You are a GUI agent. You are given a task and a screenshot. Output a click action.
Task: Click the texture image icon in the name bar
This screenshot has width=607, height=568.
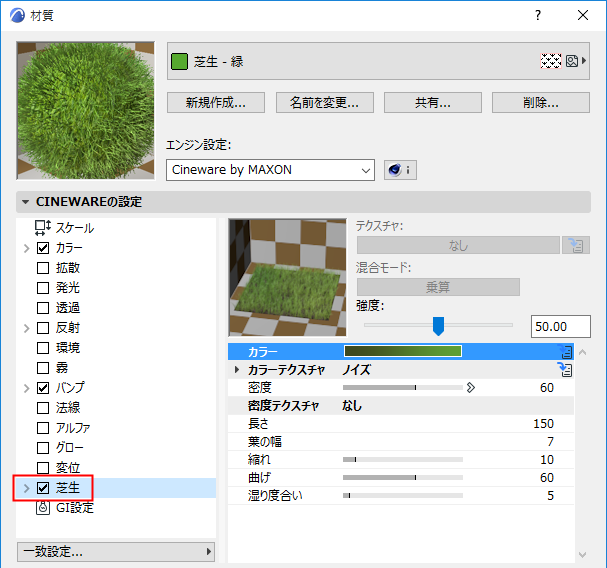(572, 61)
